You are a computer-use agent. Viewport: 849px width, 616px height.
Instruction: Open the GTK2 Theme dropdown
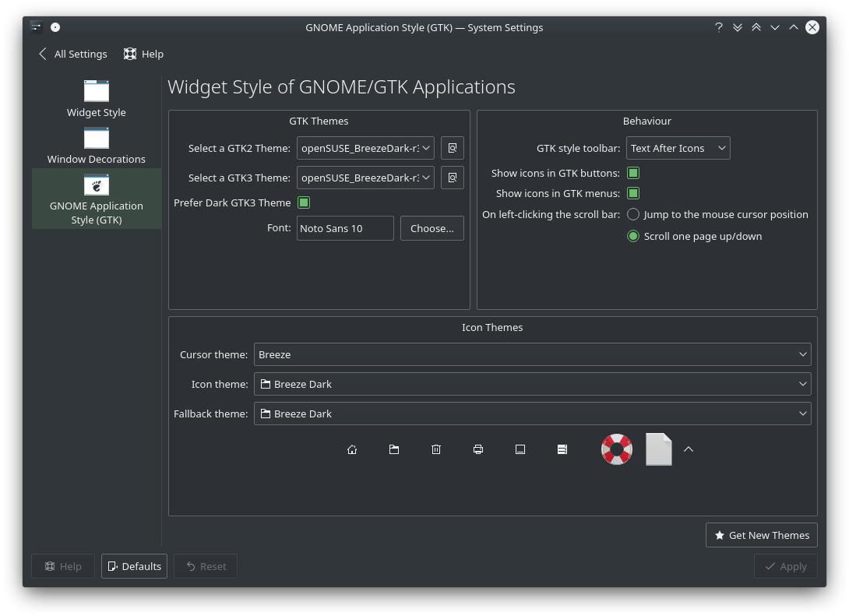point(365,148)
